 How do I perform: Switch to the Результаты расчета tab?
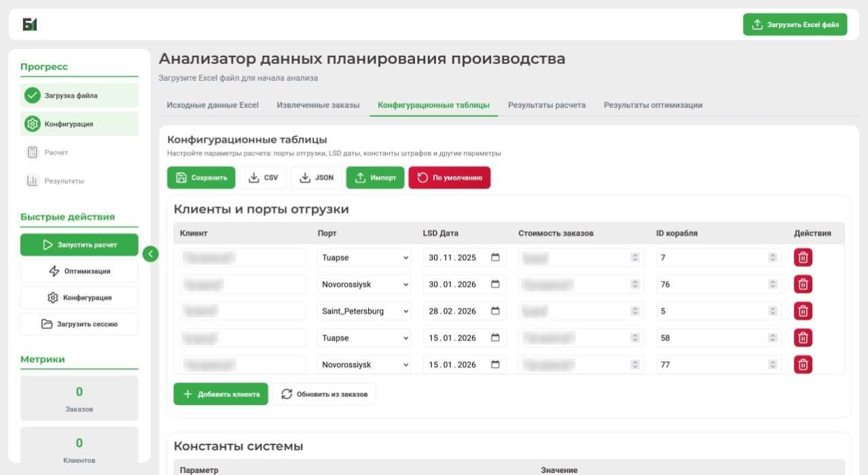[547, 105]
